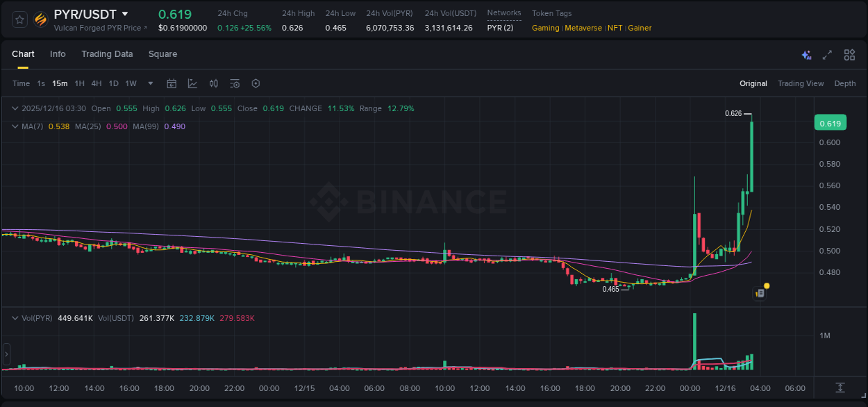The width and height of the screenshot is (868, 407).
Task: Expand more time interval options
Action: pos(151,83)
